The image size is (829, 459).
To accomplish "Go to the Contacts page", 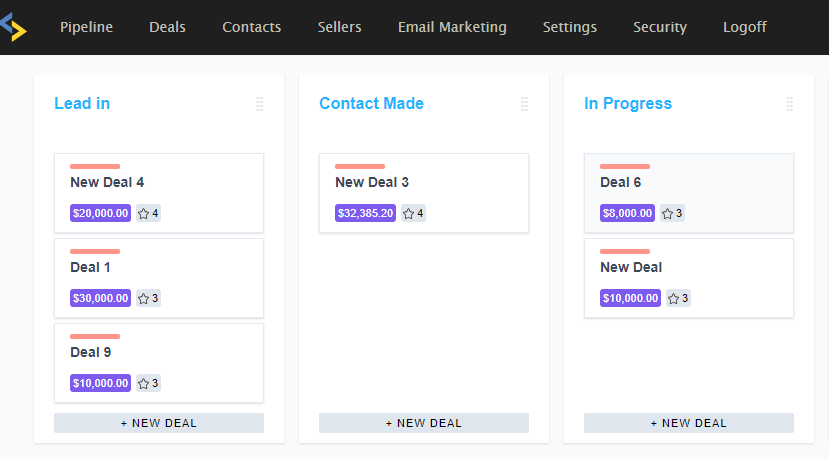I will point(251,27).
